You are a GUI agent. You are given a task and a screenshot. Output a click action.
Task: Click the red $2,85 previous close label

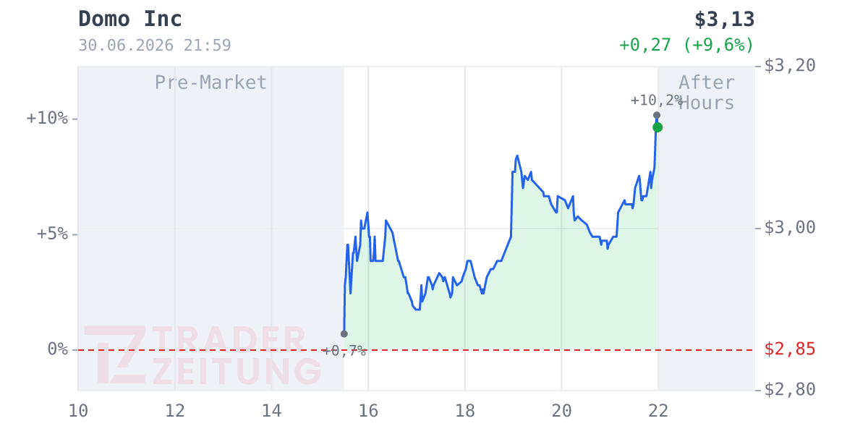point(790,349)
